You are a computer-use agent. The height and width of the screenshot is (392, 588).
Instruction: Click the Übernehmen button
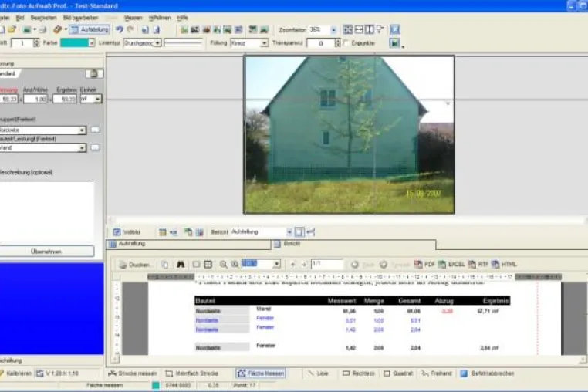coord(46,252)
